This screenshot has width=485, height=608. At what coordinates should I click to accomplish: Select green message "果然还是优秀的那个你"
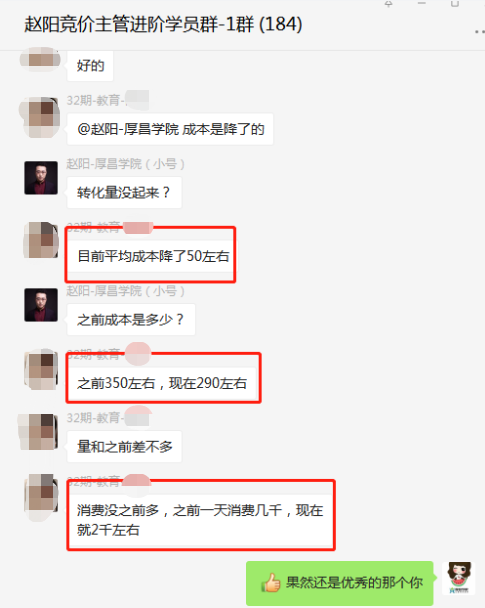[x=340, y=583]
